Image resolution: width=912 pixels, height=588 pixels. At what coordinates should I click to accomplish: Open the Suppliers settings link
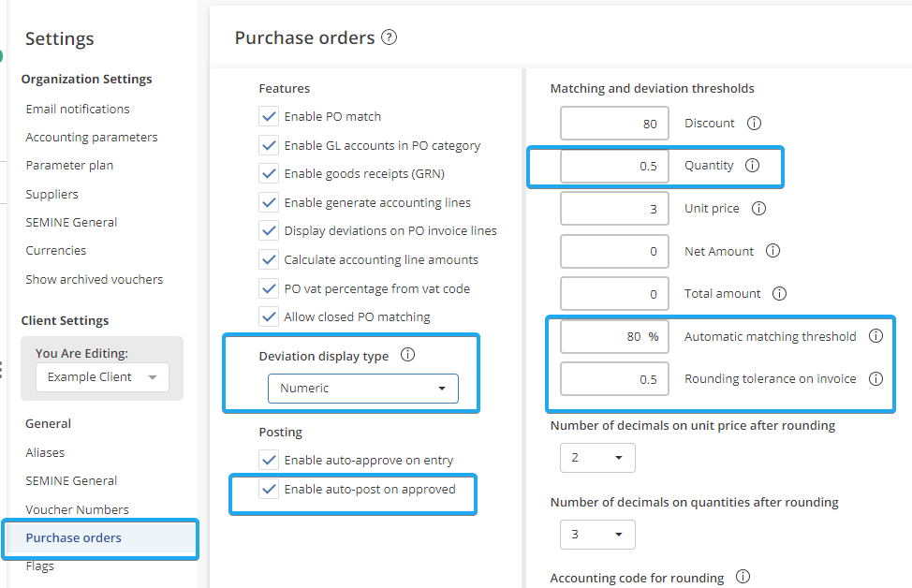click(x=52, y=194)
